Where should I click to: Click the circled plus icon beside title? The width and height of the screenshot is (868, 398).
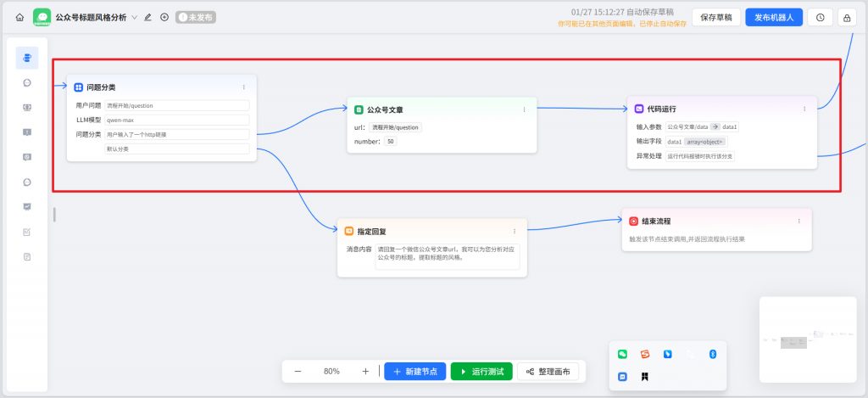pyautogui.click(x=164, y=17)
